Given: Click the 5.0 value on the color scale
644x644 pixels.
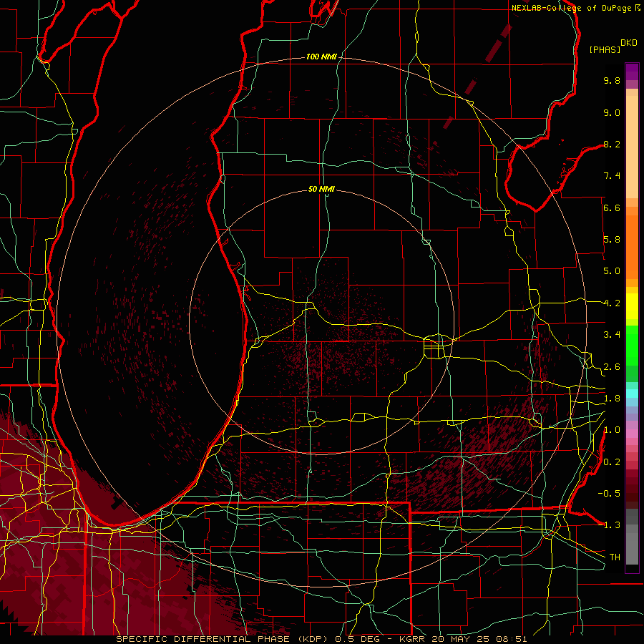Looking at the screenshot, I should [x=612, y=271].
